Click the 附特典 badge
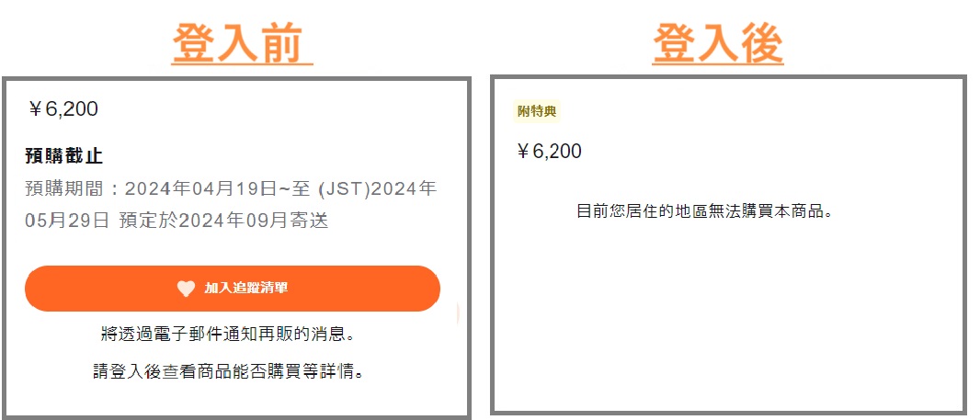This screenshot has width=980, height=420. point(537,112)
